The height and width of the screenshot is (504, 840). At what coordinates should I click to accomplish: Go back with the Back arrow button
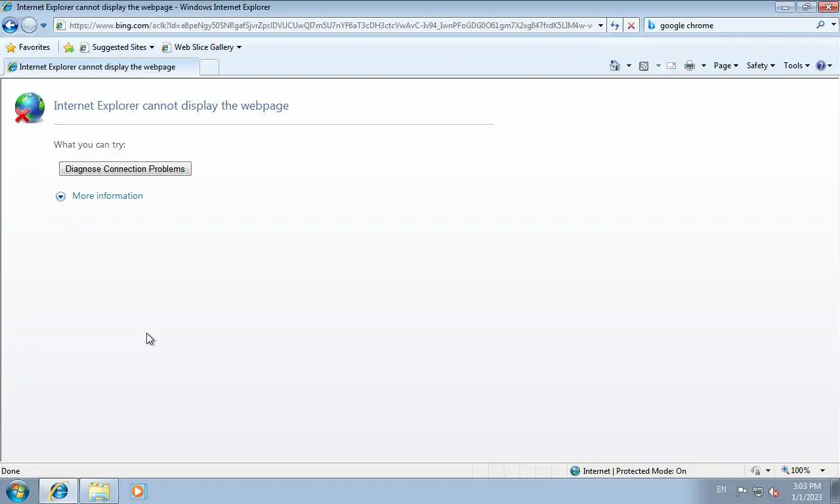click(x=10, y=26)
